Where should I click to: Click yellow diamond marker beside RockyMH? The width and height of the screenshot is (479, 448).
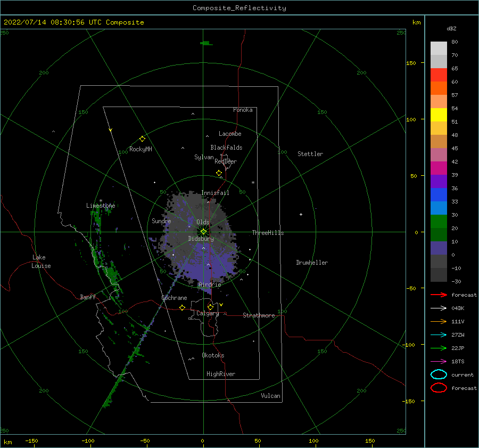coord(142,139)
